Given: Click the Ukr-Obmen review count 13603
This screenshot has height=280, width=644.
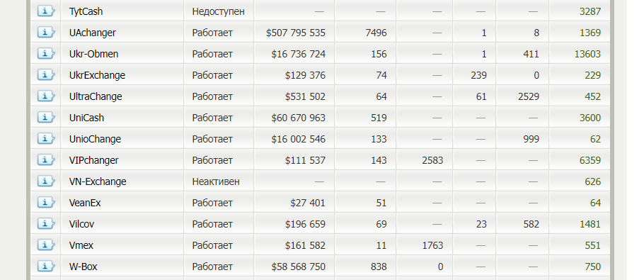Looking at the screenshot, I should pos(587,54).
